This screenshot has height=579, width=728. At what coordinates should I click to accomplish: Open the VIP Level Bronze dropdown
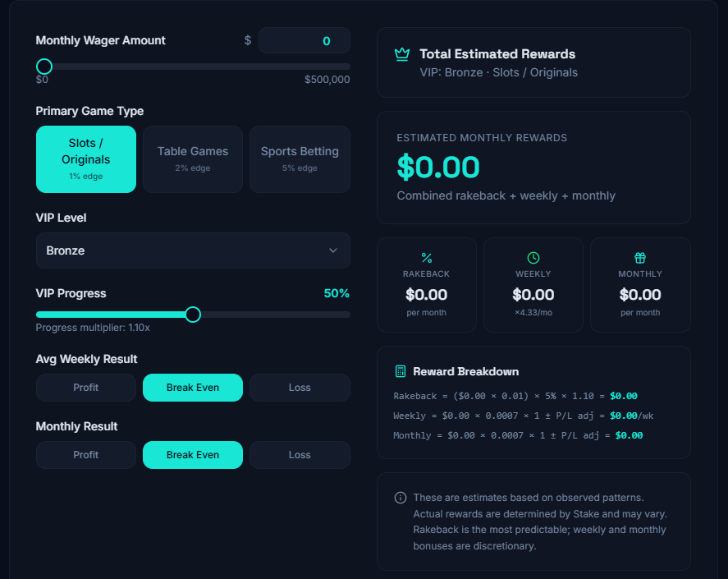tap(193, 250)
